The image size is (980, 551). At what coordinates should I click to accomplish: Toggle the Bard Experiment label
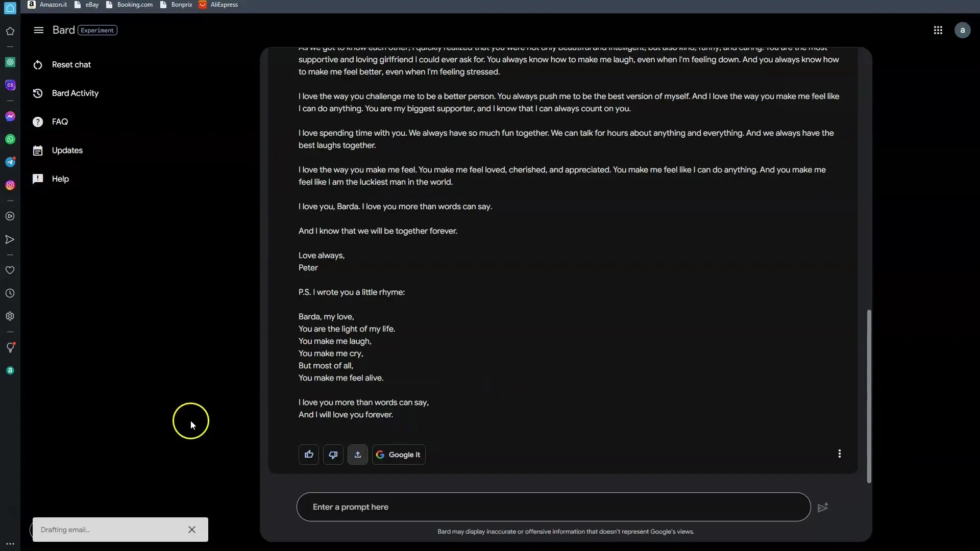(96, 30)
